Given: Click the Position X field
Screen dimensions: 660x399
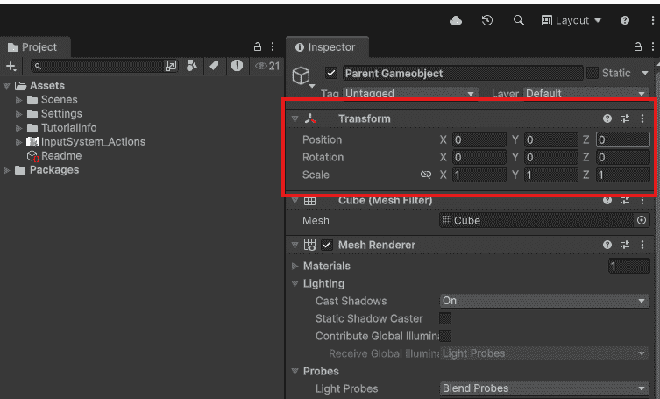Looking at the screenshot, I should [x=479, y=140].
